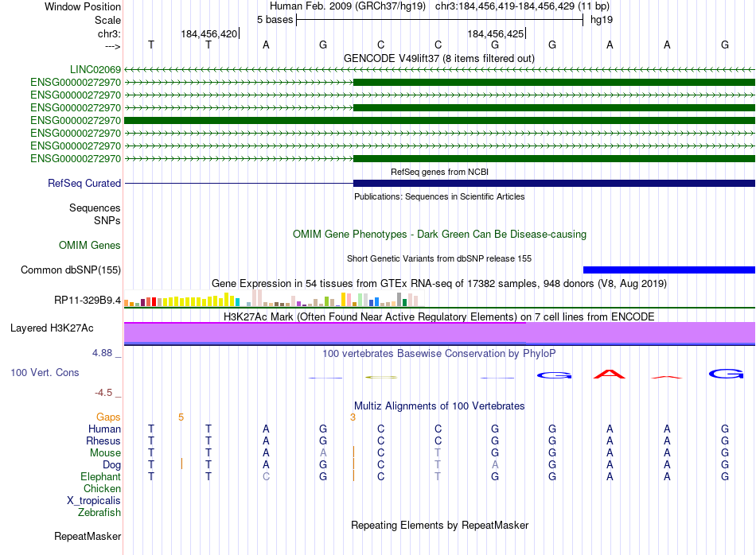Viewport: 756px width, 555px height.
Task: Click the purple H3K27Ac signal band
Action: [439, 333]
